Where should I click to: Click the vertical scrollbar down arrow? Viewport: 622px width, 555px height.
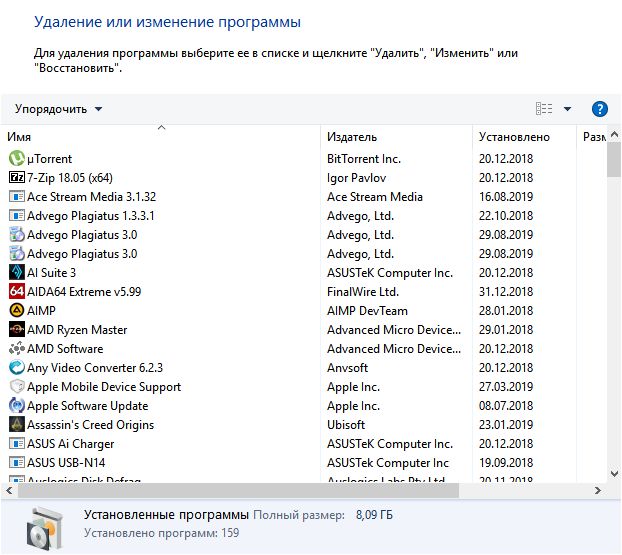(x=614, y=473)
